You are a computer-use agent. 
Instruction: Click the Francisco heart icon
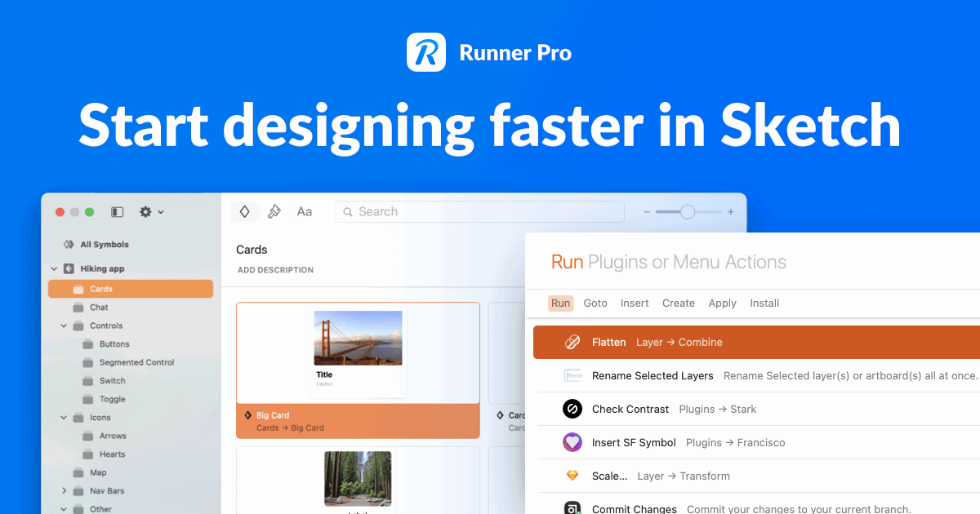tap(572, 442)
